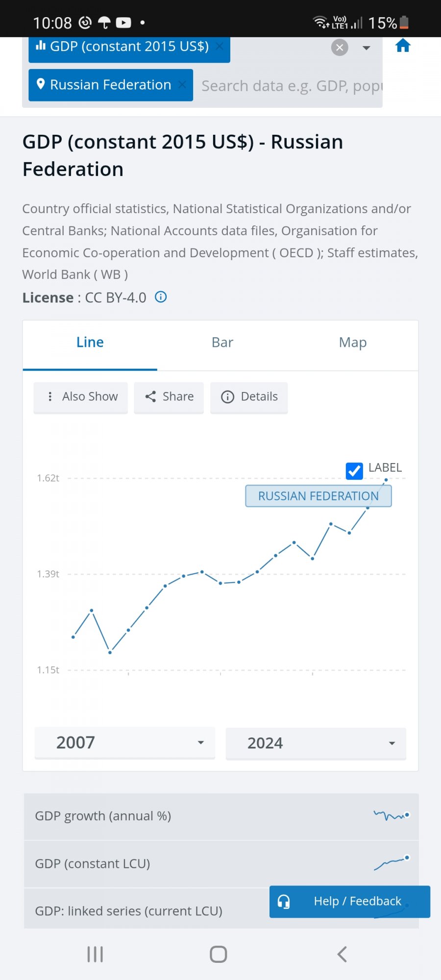Viewport: 441px width, 980px height.
Task: Focus the search data input field
Action: click(x=292, y=86)
